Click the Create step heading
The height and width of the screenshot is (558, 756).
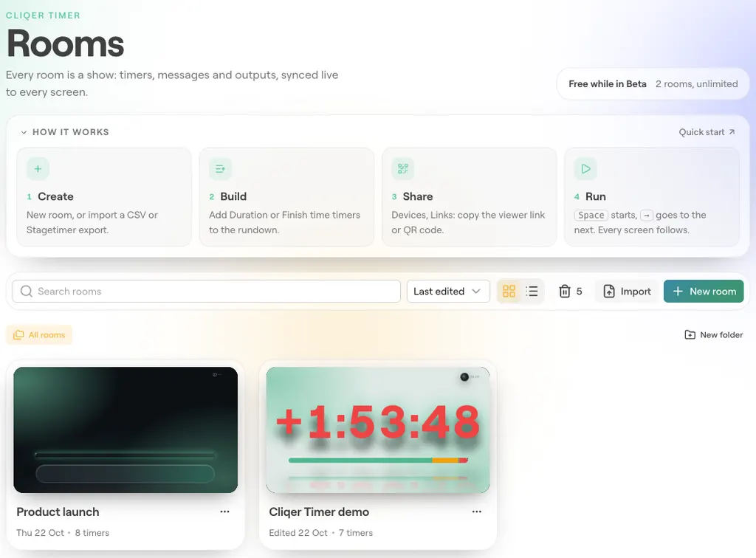pyautogui.click(x=55, y=196)
